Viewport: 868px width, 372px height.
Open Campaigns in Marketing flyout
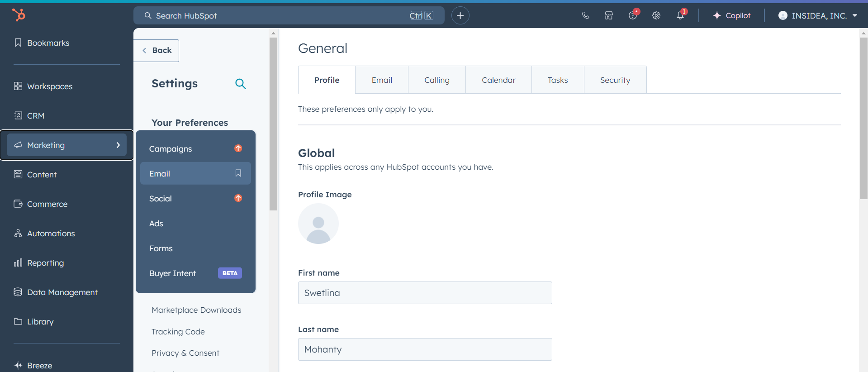[195, 148]
